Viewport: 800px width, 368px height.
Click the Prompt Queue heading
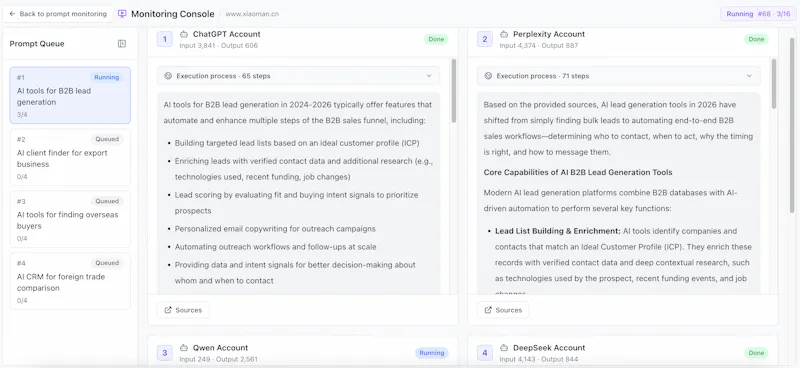point(37,44)
